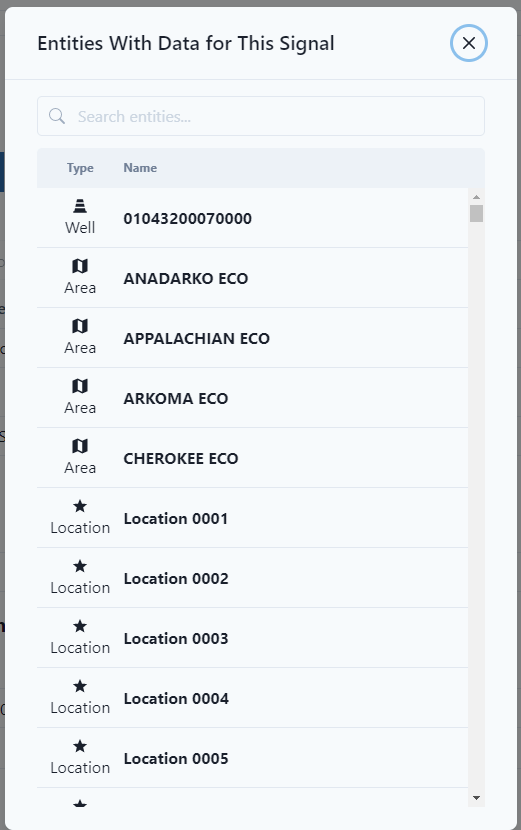Click the scrollbar up arrow
Screen dimensions: 521x830
point(476,197)
